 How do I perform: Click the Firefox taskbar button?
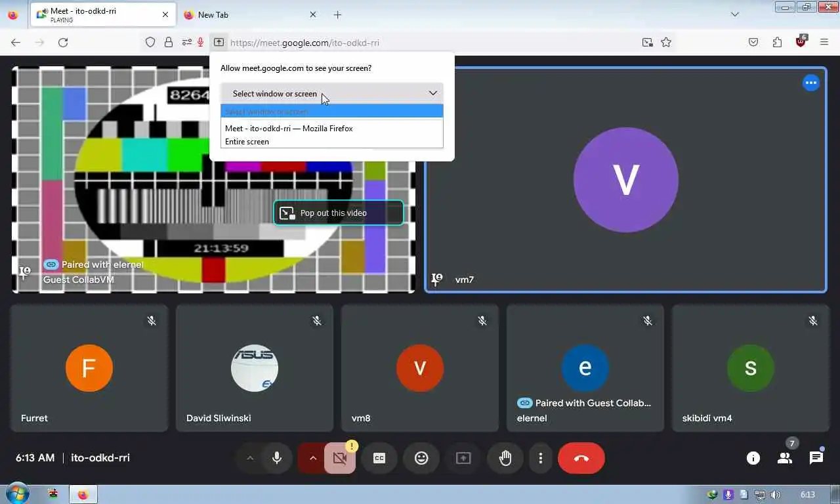coord(83,494)
